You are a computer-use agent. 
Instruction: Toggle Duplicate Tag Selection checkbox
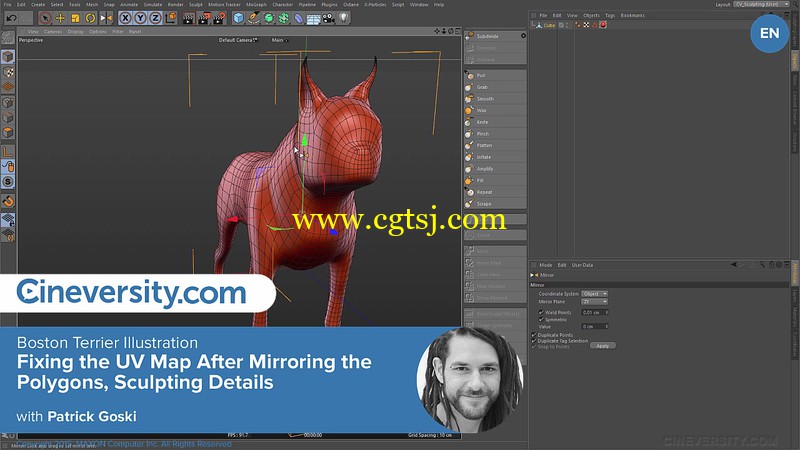point(534,341)
